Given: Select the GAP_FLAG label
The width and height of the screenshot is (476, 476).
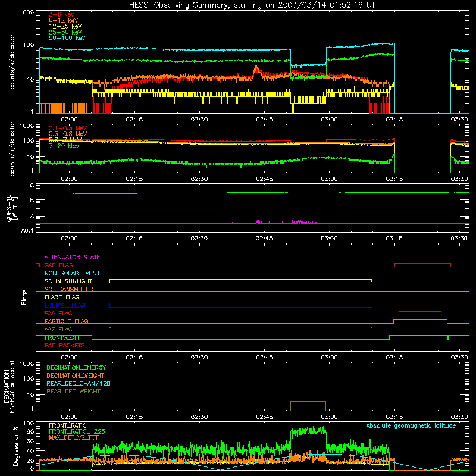Looking at the screenshot, I should pyautogui.click(x=58, y=265).
